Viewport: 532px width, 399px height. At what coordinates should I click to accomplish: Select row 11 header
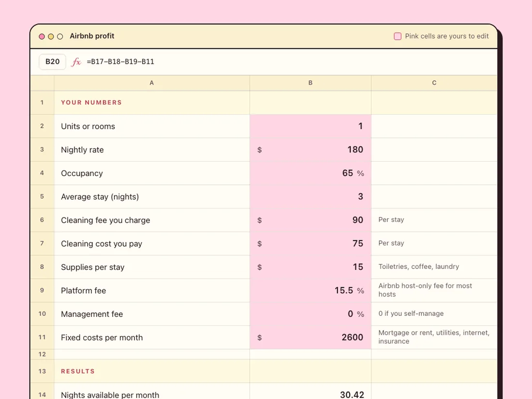pyautogui.click(x=42, y=337)
